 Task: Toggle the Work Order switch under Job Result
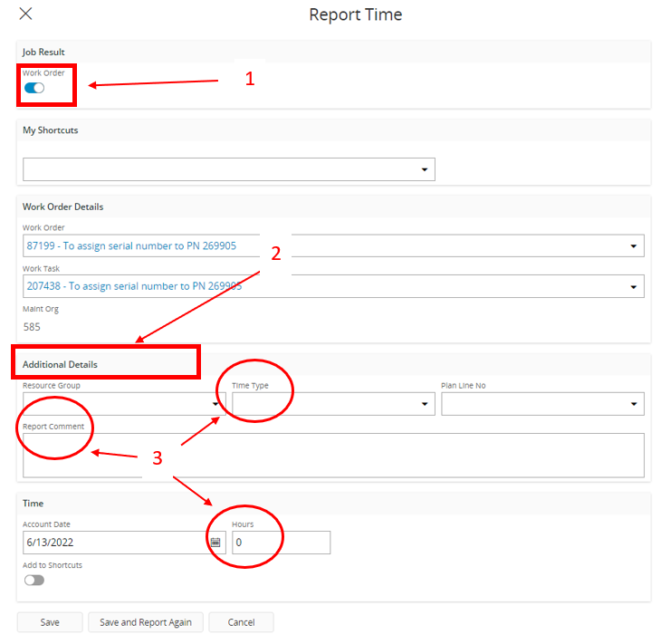(x=34, y=88)
